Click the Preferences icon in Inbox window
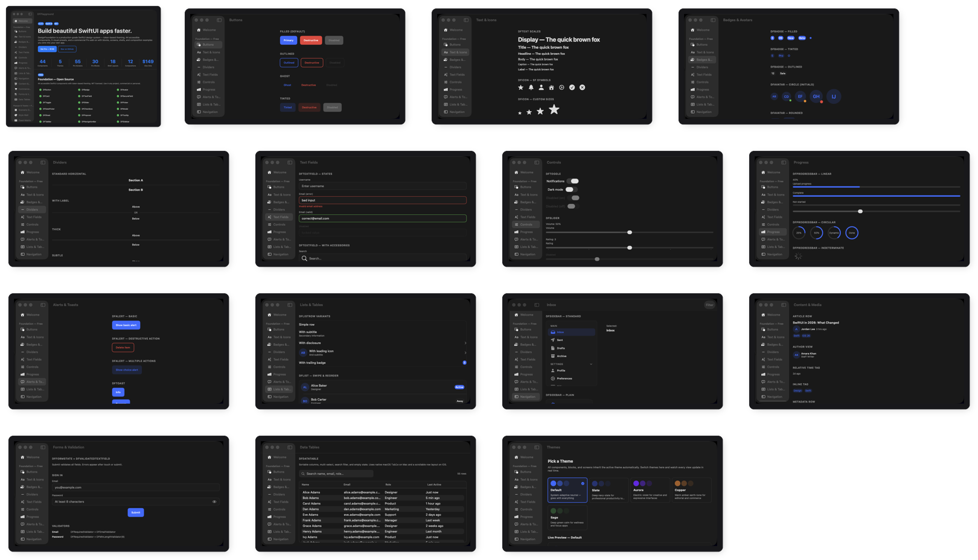Image resolution: width=978 pixels, height=560 pixels. tap(552, 378)
